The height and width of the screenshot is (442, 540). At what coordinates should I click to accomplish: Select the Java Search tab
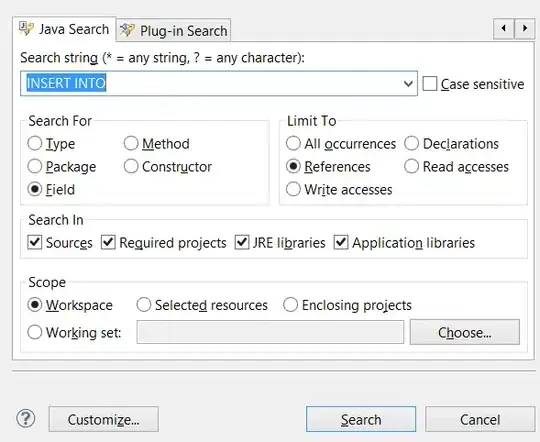(64, 29)
